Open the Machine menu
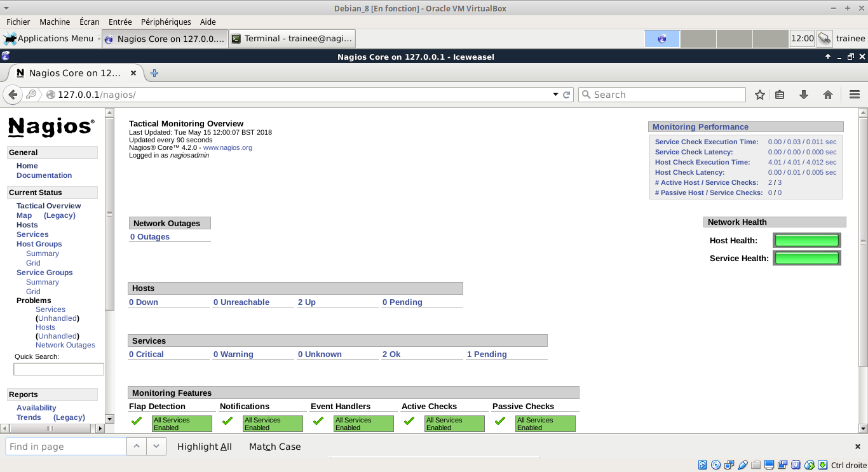Image resolution: width=868 pixels, height=472 pixels. pyautogui.click(x=55, y=22)
